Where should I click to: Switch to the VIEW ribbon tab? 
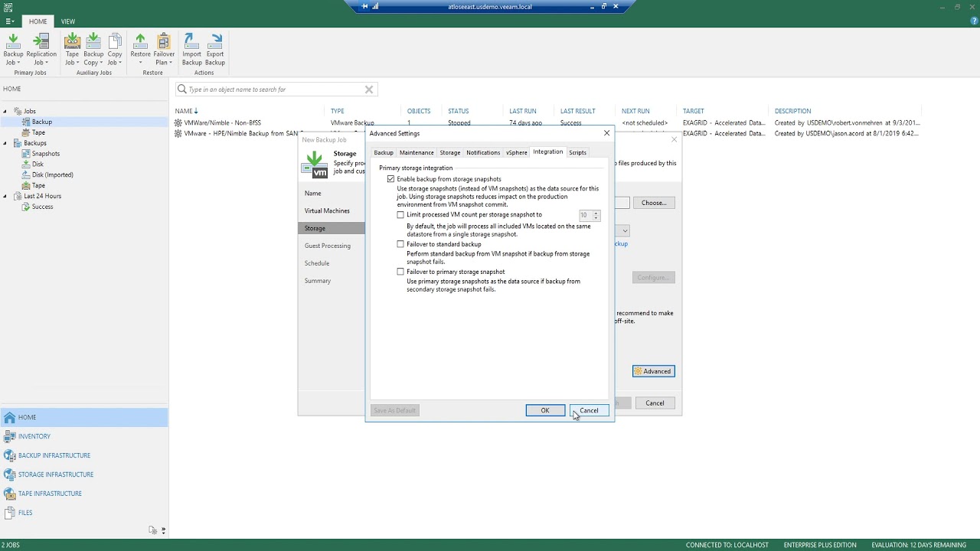coord(68,21)
